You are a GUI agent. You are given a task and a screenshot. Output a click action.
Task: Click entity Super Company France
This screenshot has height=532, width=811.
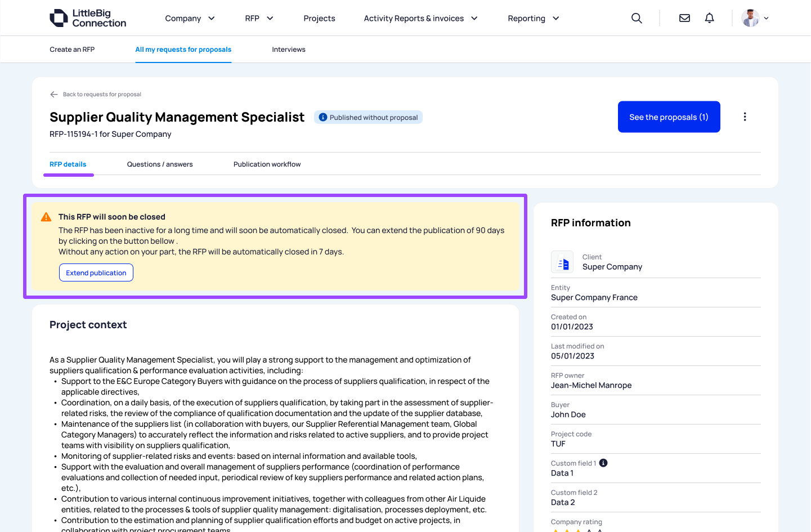coord(594,297)
